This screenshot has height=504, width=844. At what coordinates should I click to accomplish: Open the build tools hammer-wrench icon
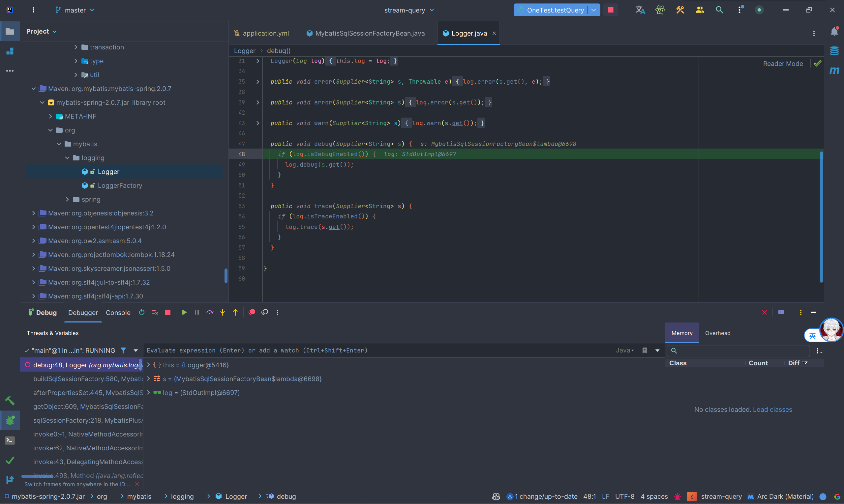tap(680, 10)
